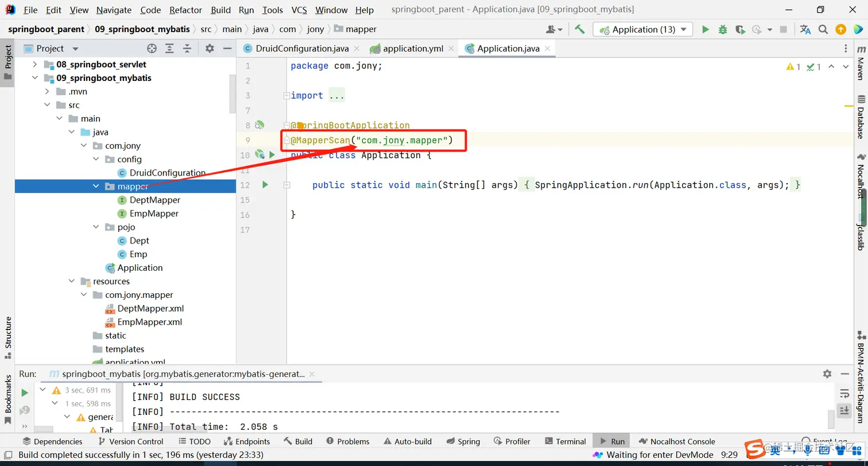Switch to the DruidConfiguration.java tab

tap(296, 49)
